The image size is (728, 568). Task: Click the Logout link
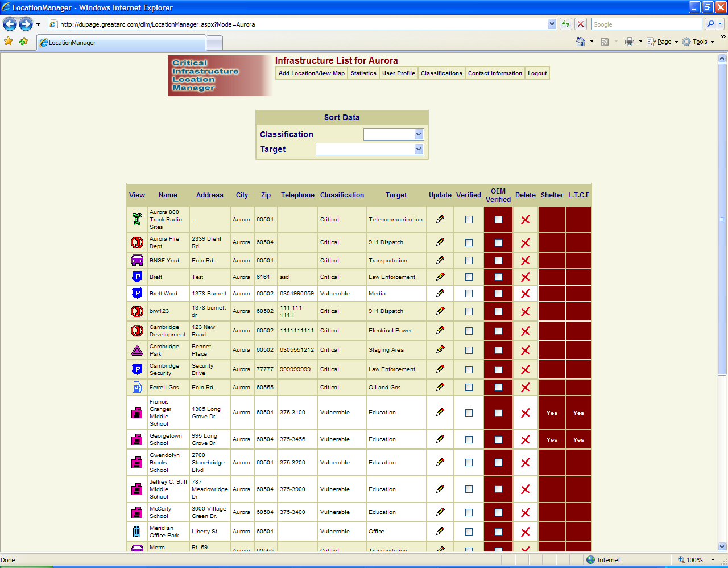(537, 73)
